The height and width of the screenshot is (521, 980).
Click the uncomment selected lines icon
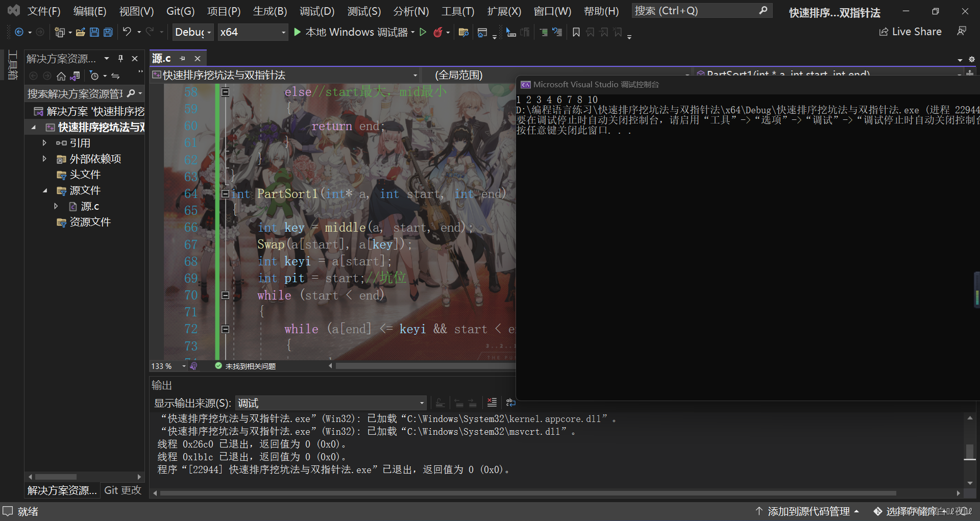557,32
